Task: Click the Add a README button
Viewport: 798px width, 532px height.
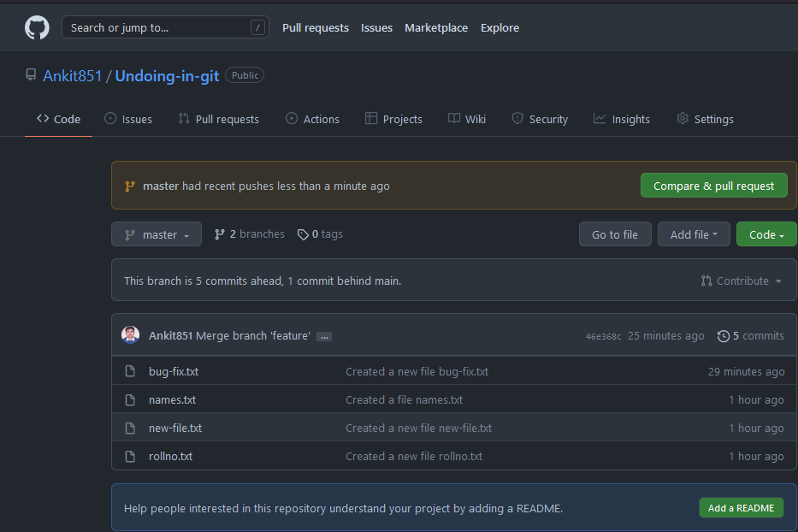Action: coord(741,508)
